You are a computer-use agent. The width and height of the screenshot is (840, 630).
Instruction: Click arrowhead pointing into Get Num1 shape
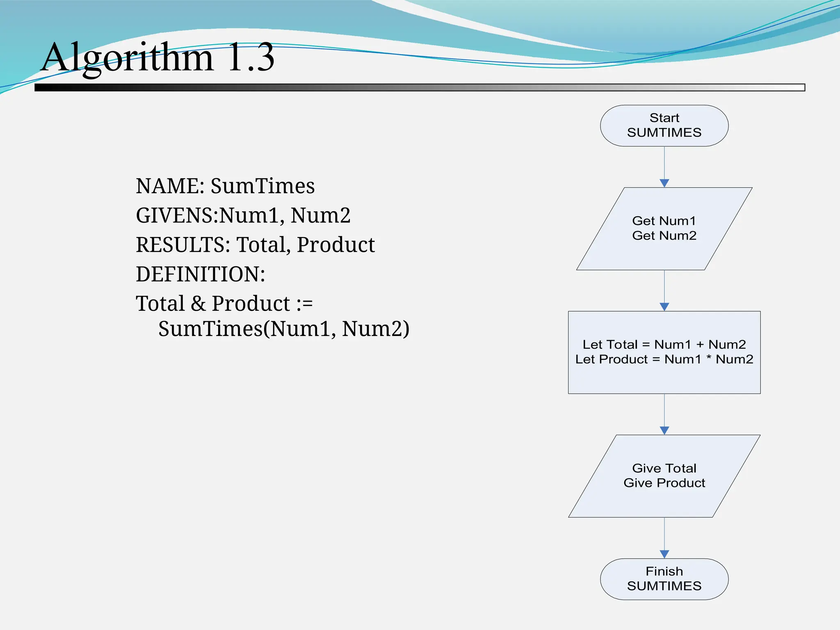[x=664, y=183]
